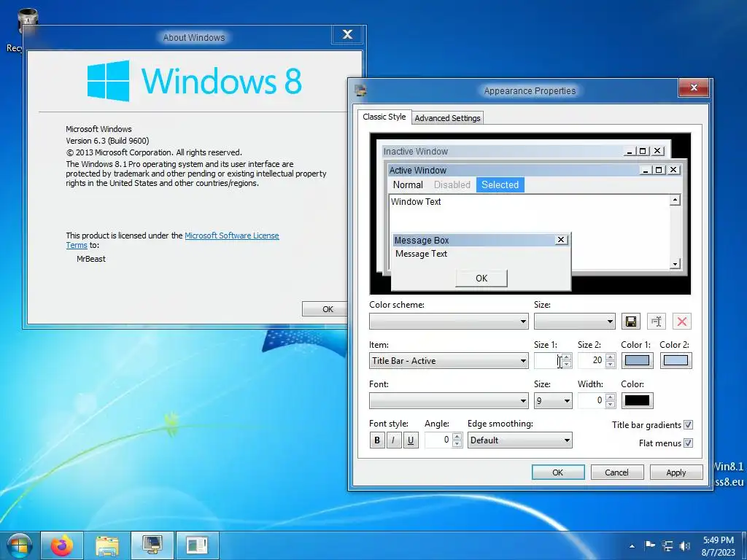Toggle the Italic font style button

pos(393,440)
